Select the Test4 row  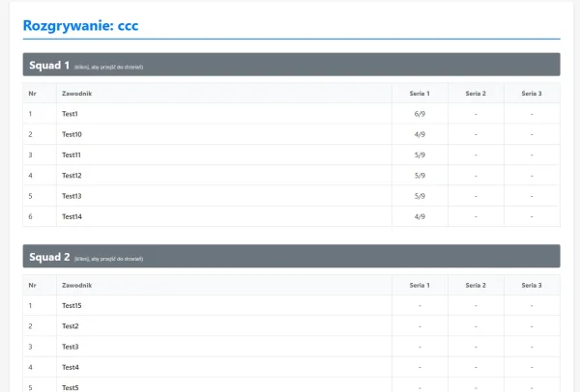[x=70, y=367]
